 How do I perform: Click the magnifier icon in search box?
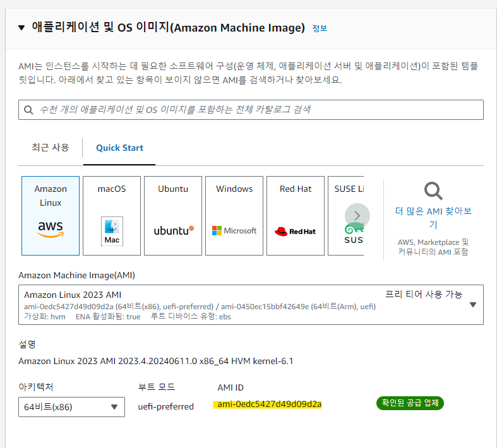pyautogui.click(x=28, y=110)
